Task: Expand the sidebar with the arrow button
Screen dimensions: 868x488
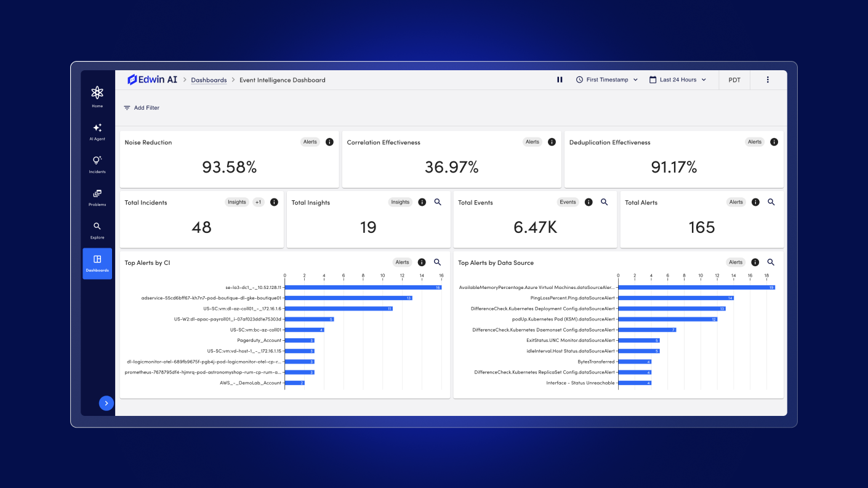Action: coord(106,403)
